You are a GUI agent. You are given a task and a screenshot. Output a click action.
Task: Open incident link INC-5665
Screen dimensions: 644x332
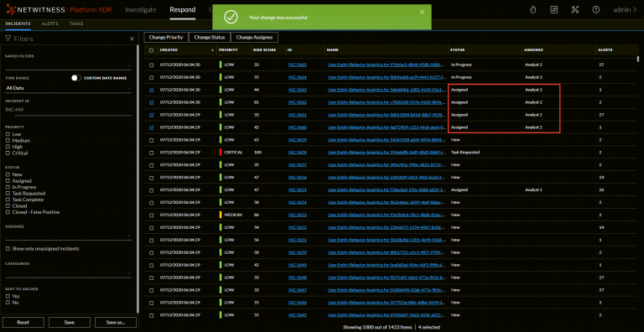[298, 65]
